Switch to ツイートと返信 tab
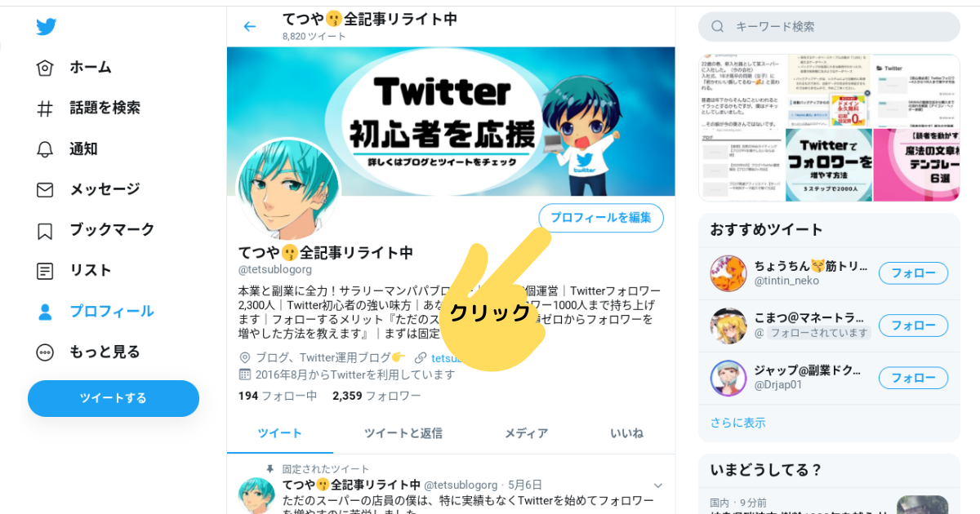The height and width of the screenshot is (514, 980). [x=403, y=433]
